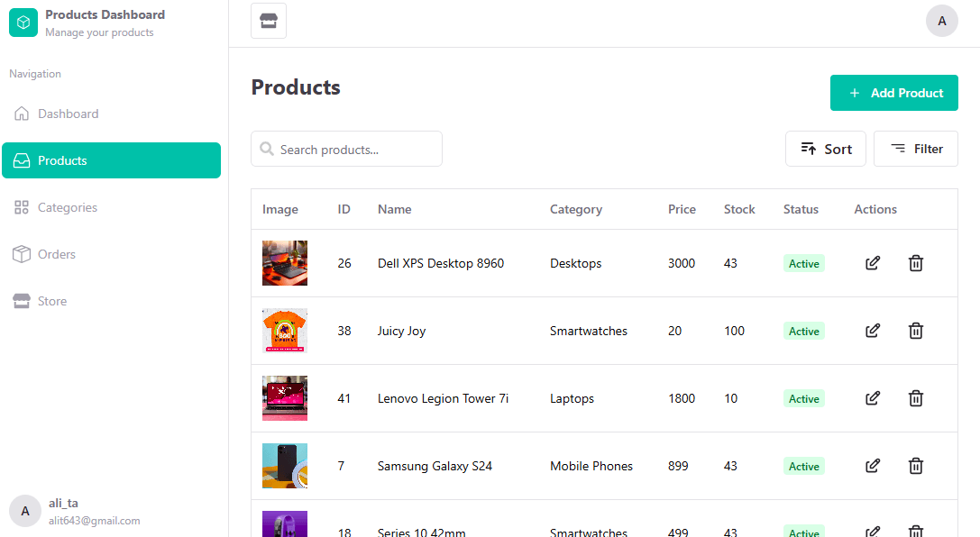Image resolution: width=980 pixels, height=537 pixels.
Task: Edit the Dell XPS Desktop 8960 product
Action: (x=873, y=263)
